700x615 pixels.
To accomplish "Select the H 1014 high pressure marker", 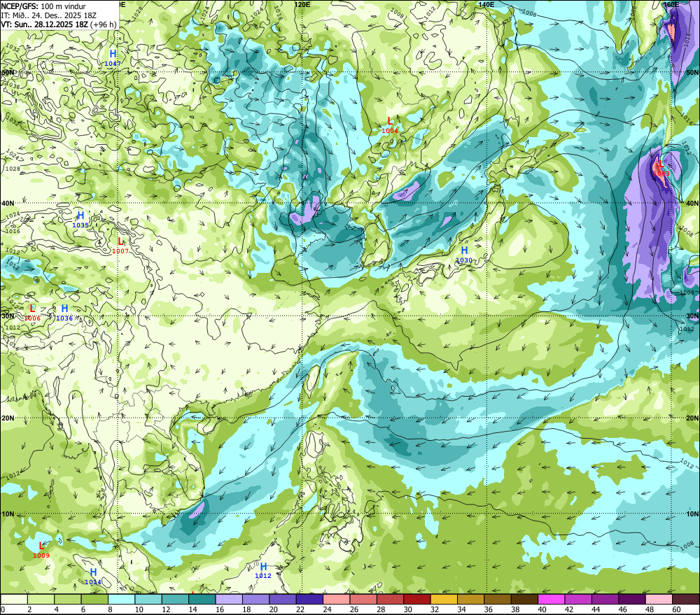I will [x=93, y=577].
